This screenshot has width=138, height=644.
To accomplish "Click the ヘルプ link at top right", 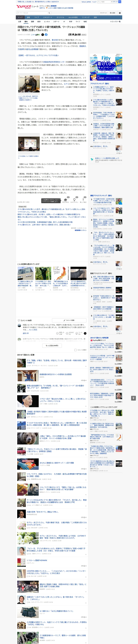I will (x=94, y=2).
